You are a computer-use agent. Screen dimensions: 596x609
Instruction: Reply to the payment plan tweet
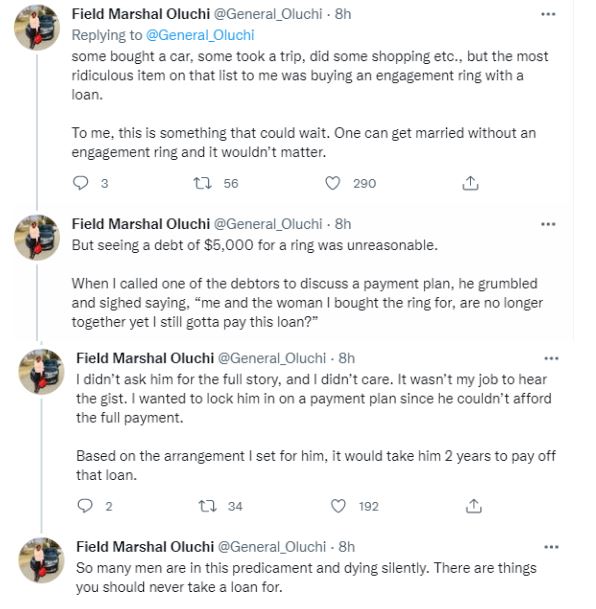(85, 506)
